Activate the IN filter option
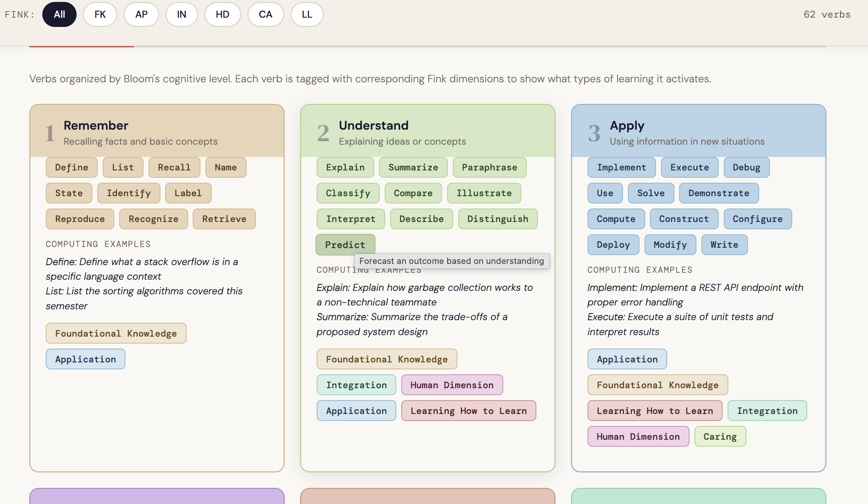The image size is (868, 504). click(182, 14)
